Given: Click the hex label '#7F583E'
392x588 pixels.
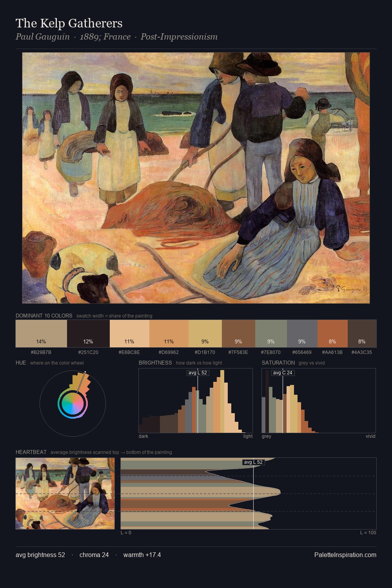Looking at the screenshot, I should (x=238, y=352).
